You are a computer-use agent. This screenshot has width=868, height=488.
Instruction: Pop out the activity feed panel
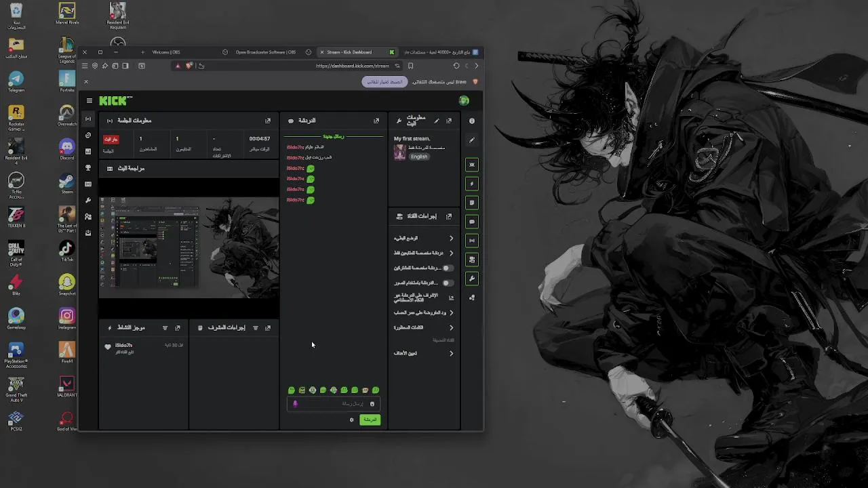tap(178, 328)
